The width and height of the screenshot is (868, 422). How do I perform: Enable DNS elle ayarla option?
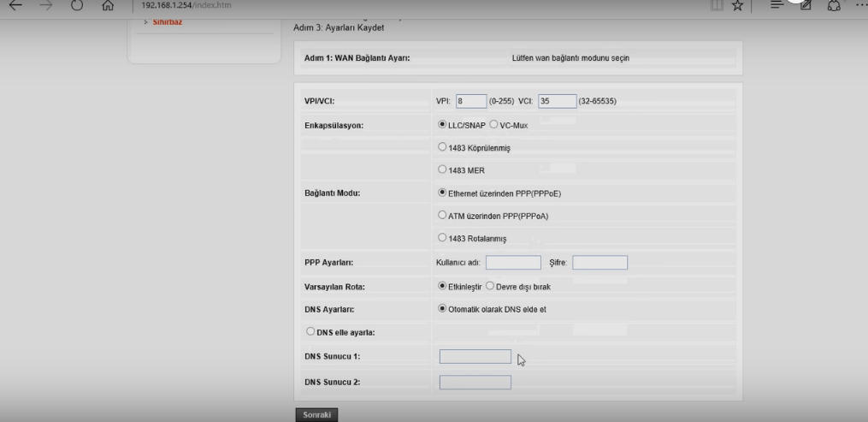tap(309, 332)
